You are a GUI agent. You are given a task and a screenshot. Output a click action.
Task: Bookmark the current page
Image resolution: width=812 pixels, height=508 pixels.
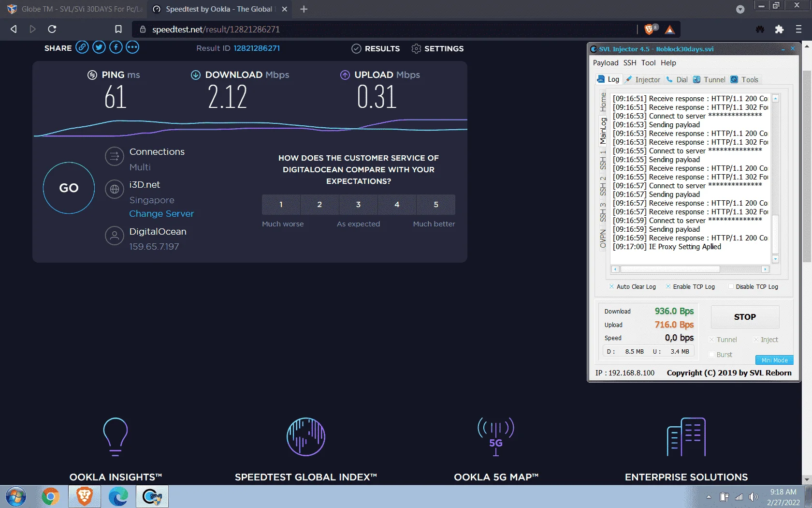[x=118, y=29]
